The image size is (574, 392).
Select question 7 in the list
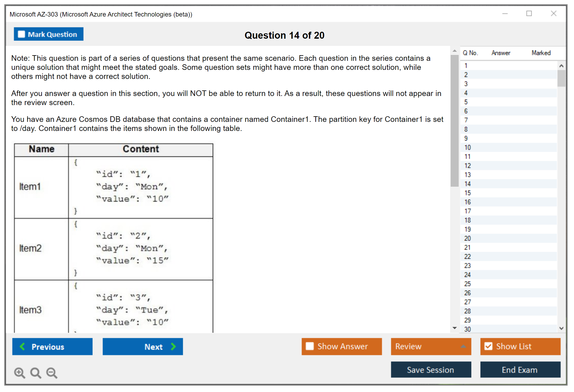(x=466, y=120)
